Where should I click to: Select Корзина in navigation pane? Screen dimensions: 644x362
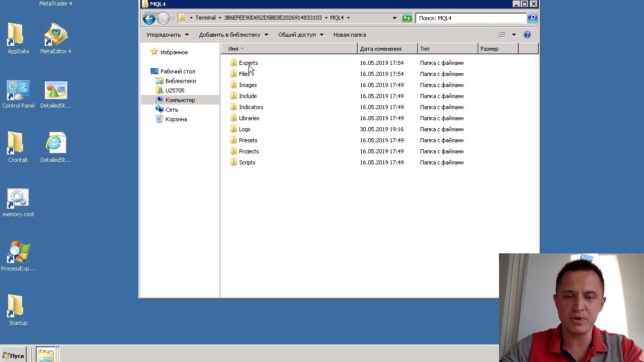(x=176, y=119)
